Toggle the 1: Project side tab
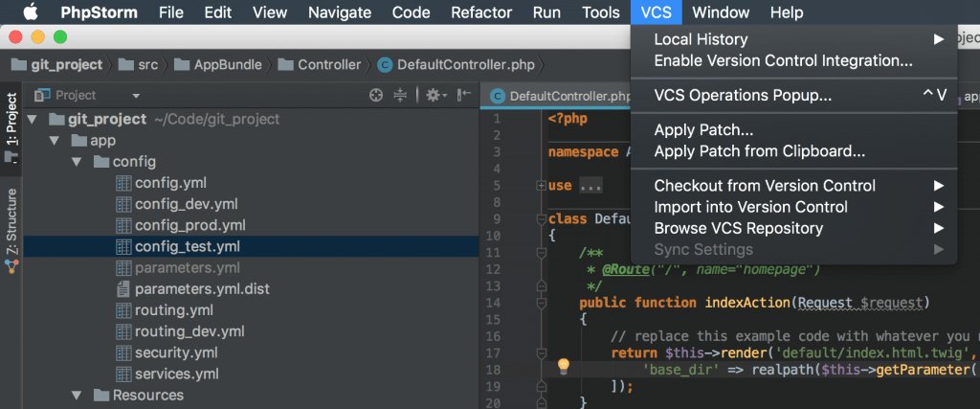 point(11,127)
